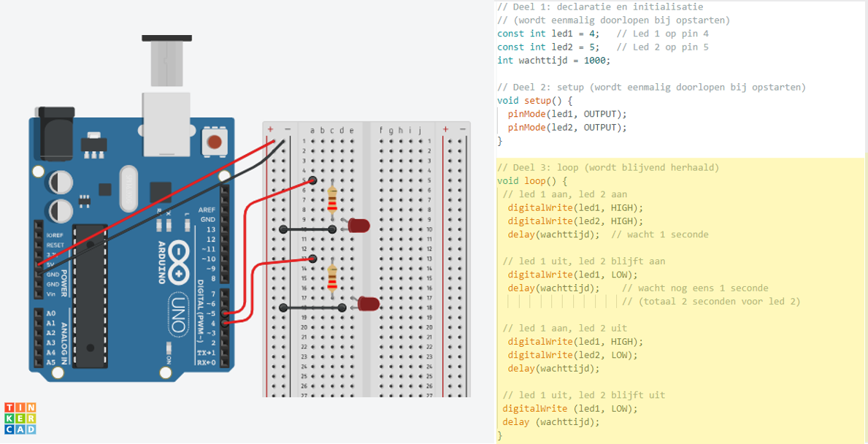Click the 'int wachttijd = 1000;' code line
The height and width of the screenshot is (444, 868).
coord(553,61)
